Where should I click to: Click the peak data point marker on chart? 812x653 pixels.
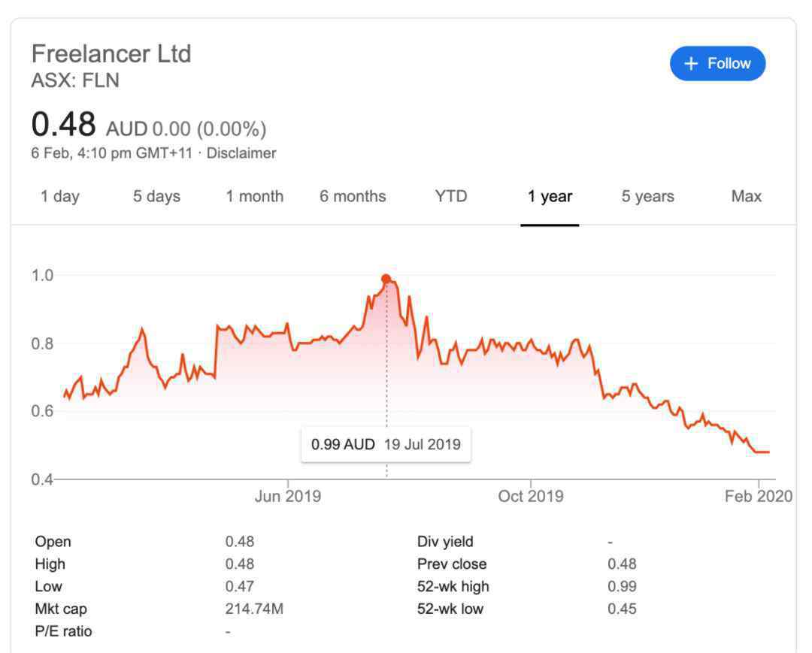click(386, 279)
